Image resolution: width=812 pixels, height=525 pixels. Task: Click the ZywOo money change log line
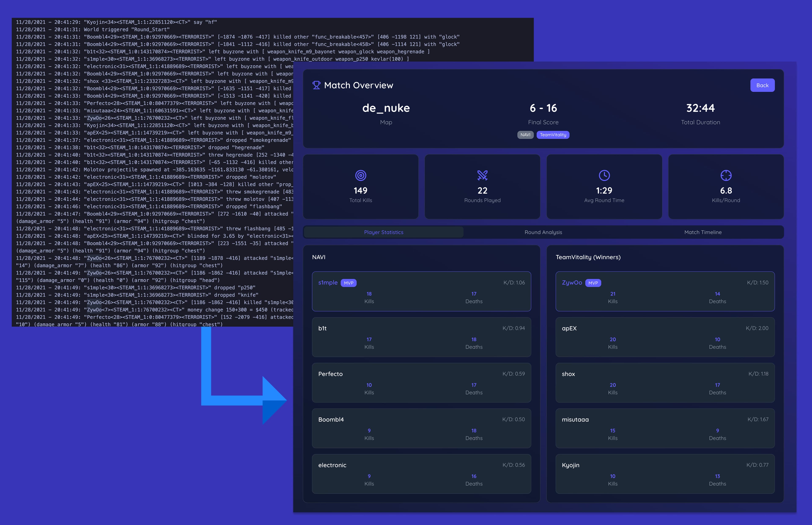click(x=154, y=310)
